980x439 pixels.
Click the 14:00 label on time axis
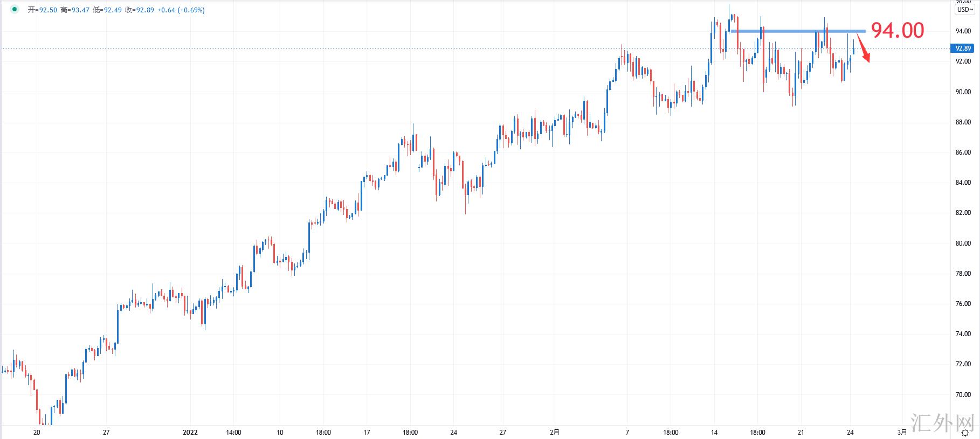(233, 432)
